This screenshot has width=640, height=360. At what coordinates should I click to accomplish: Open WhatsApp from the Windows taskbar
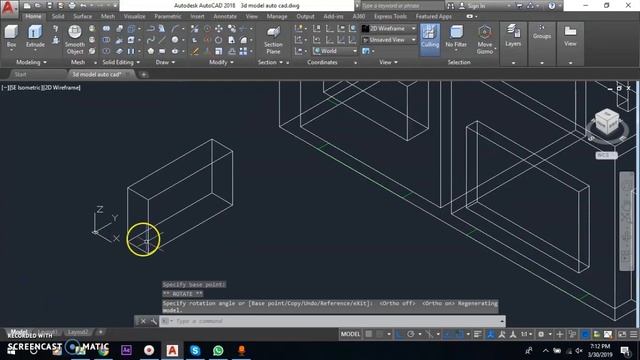coord(218,350)
